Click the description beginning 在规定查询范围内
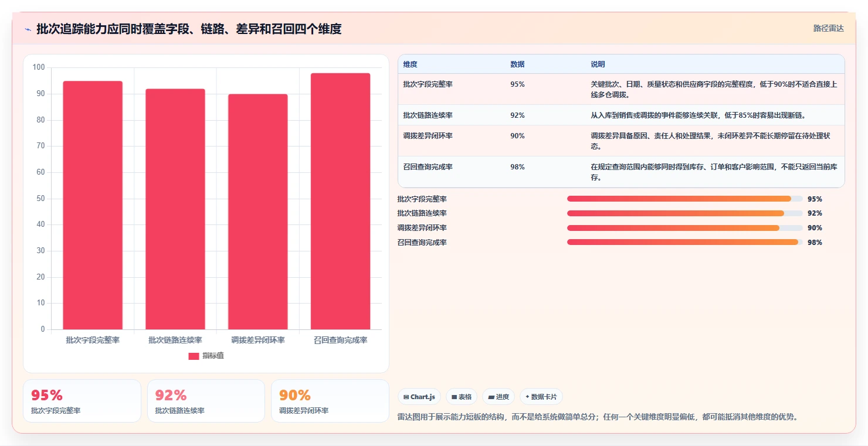This screenshot has width=868, height=446. coord(714,172)
